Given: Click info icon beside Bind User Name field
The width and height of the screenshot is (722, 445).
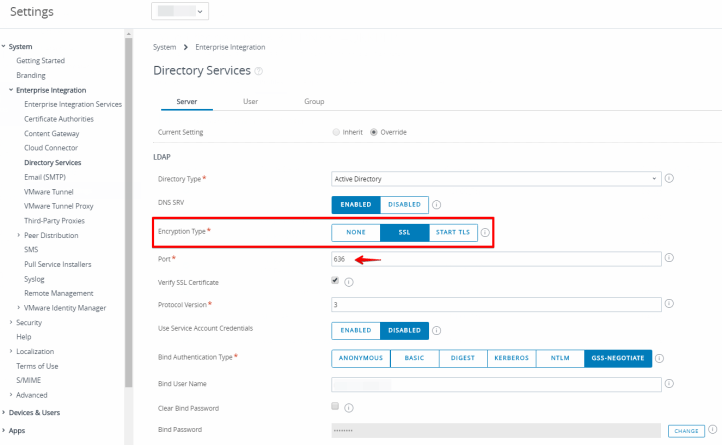Looking at the screenshot, I should [x=669, y=384].
